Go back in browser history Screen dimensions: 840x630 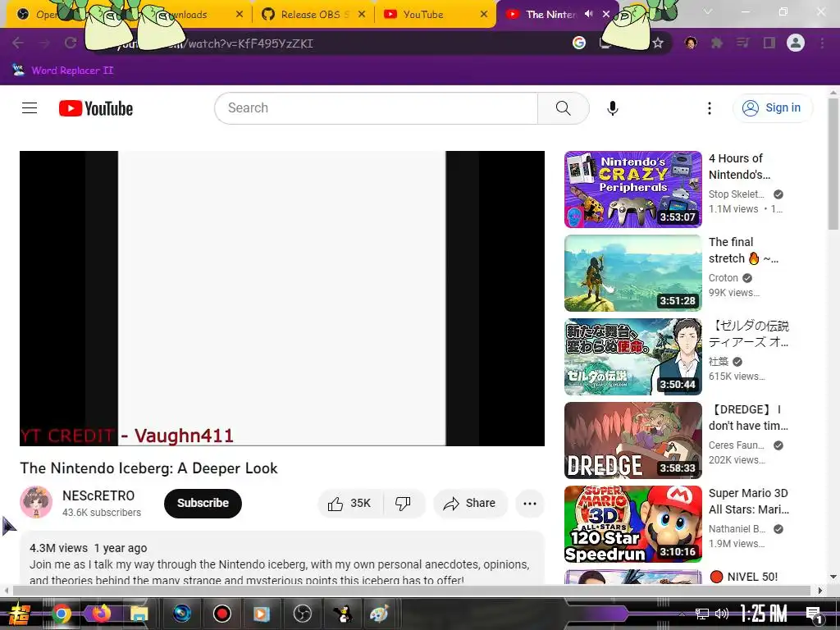click(18, 43)
